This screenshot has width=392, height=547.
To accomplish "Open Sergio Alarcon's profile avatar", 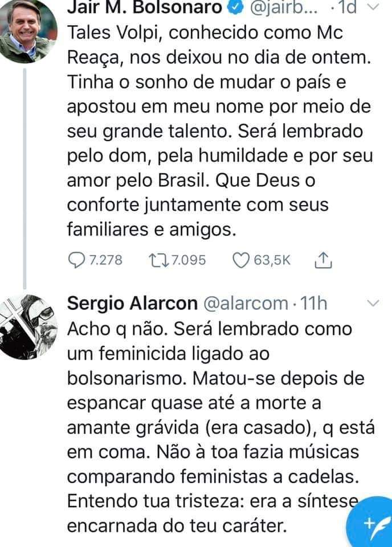I will 27,326.
